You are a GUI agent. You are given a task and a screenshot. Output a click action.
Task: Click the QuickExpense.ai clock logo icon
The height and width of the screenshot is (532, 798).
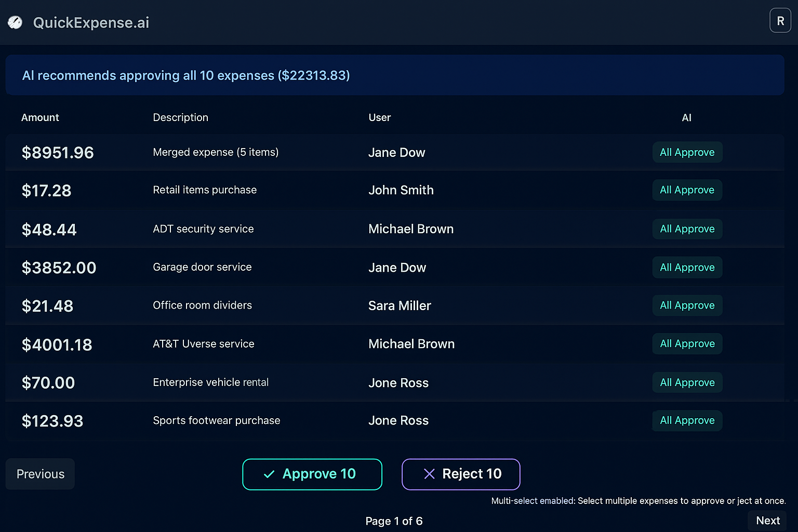point(15,22)
